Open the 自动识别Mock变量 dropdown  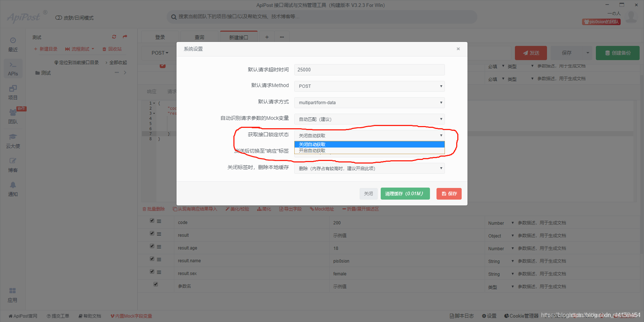tap(369, 119)
